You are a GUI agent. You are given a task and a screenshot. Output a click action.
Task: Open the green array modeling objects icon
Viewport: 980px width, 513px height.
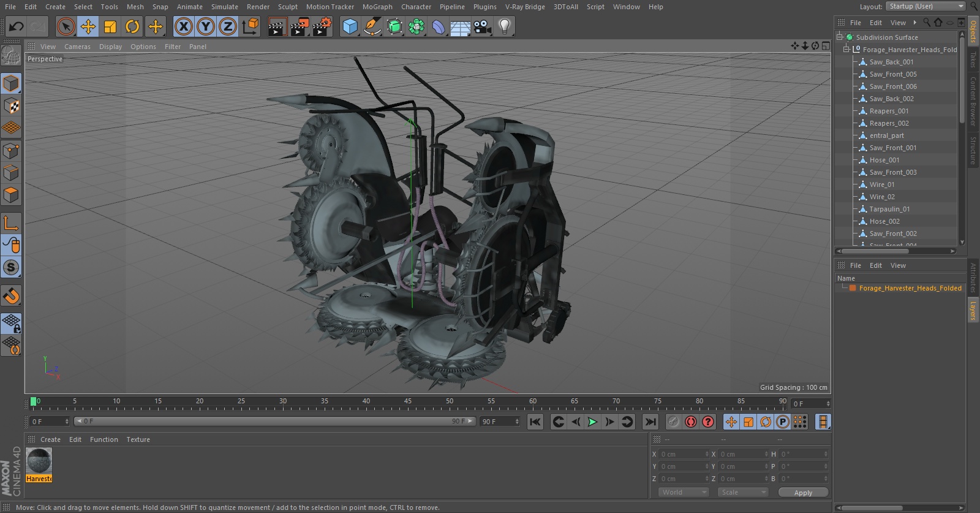point(417,26)
